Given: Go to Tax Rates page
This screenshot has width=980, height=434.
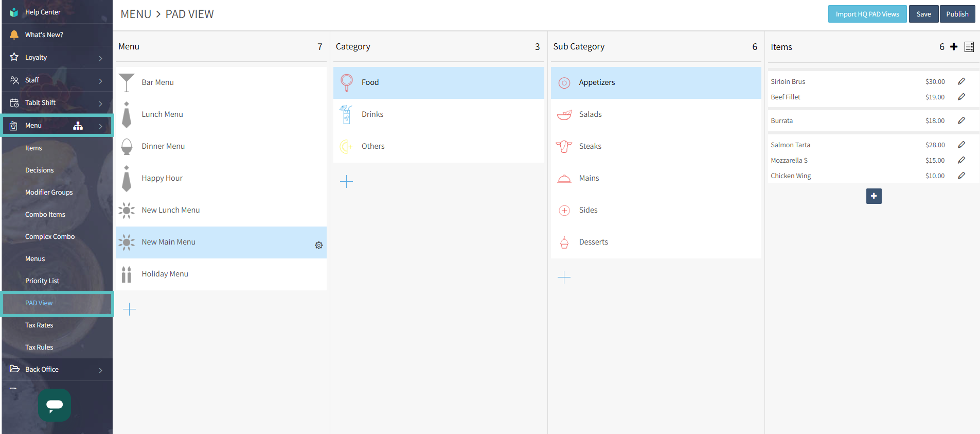Looking at the screenshot, I should [x=39, y=325].
